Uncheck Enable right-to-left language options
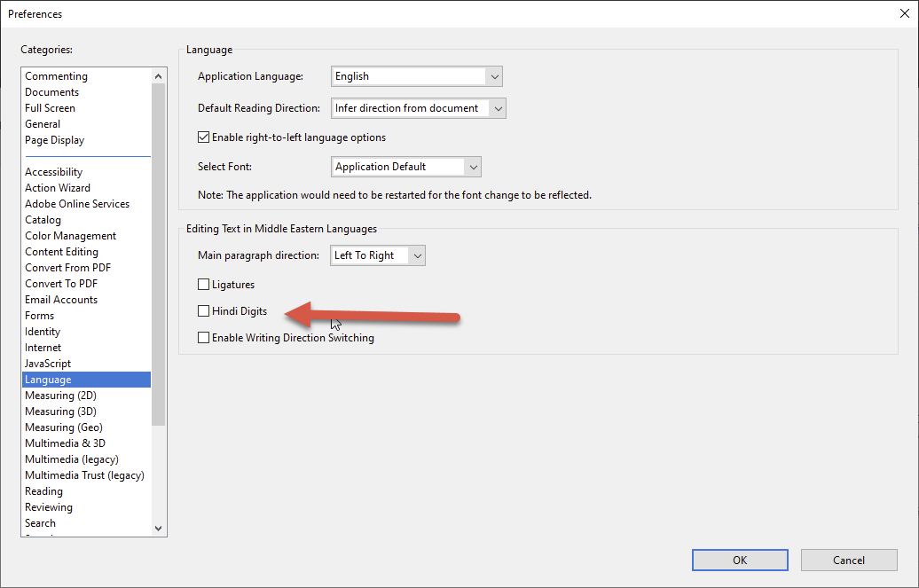 (204, 137)
